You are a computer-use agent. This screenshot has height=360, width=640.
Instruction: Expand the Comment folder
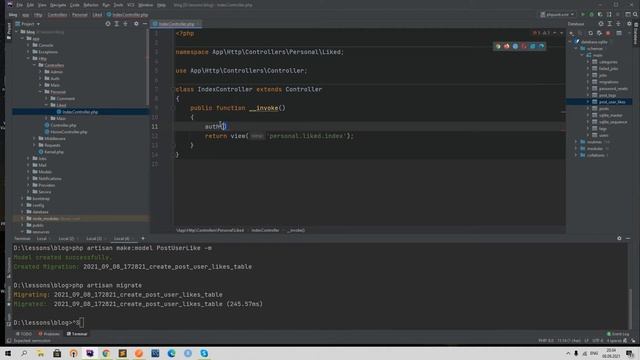pyautogui.click(x=47, y=98)
